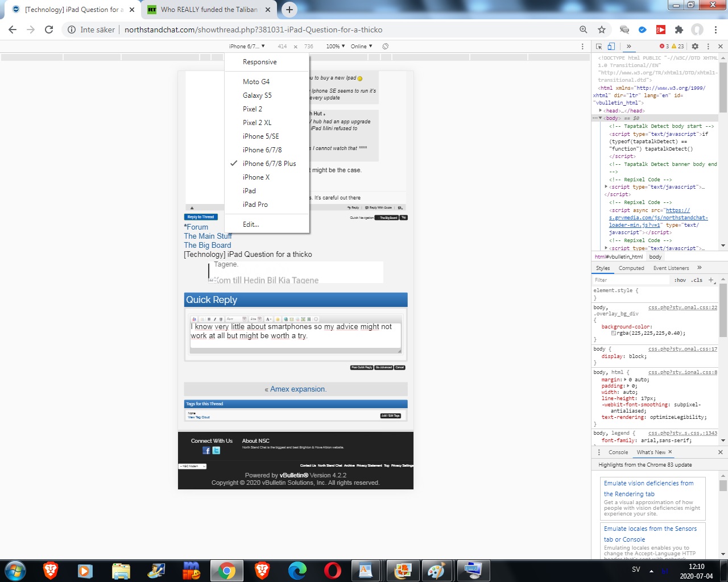
Task: Close the DevTools drawer
Action: 721,452
